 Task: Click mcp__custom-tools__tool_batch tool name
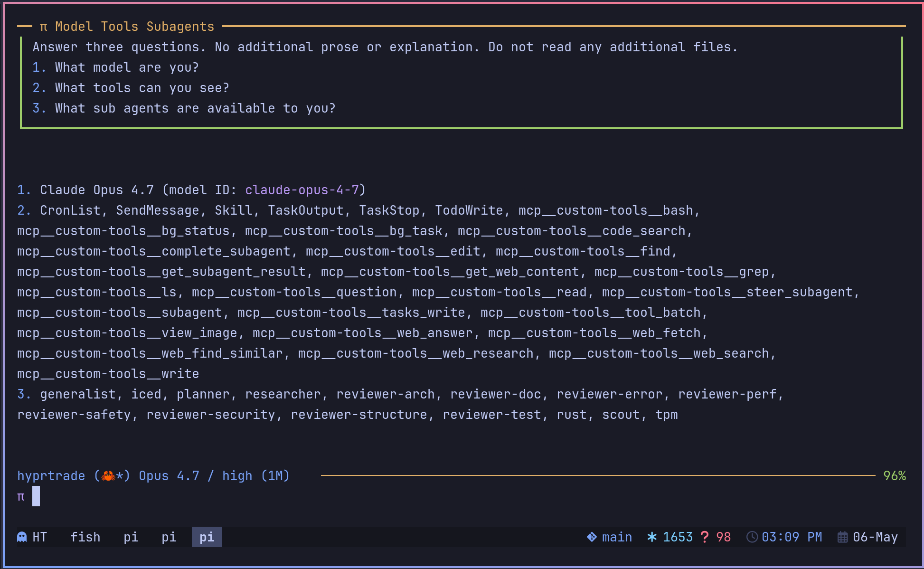[591, 313]
